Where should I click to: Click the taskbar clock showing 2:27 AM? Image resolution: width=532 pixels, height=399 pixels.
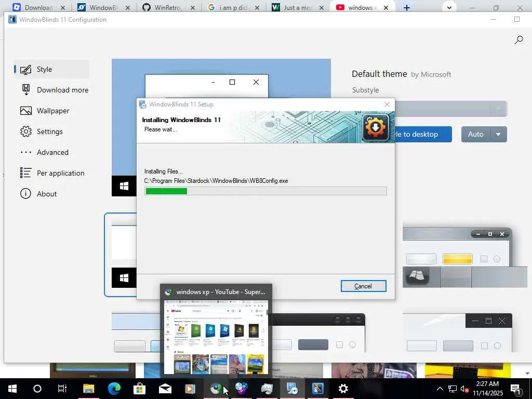click(x=487, y=389)
